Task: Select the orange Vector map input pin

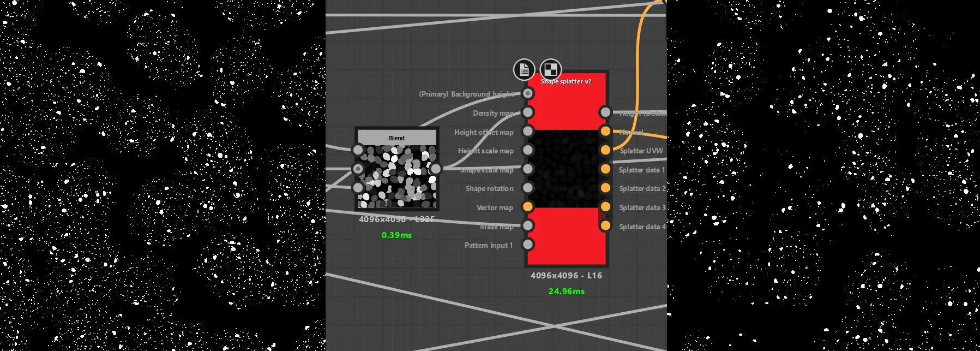Action: coord(528,207)
